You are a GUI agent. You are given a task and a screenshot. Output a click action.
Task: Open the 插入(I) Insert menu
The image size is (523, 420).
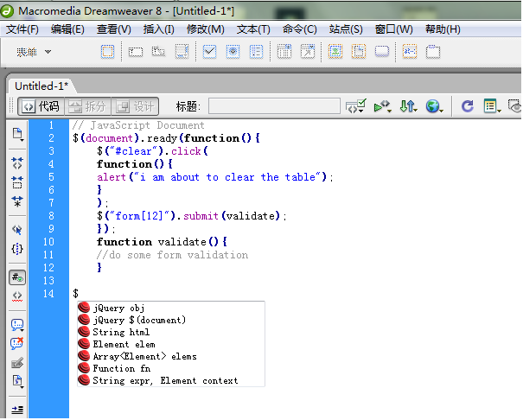click(x=159, y=29)
